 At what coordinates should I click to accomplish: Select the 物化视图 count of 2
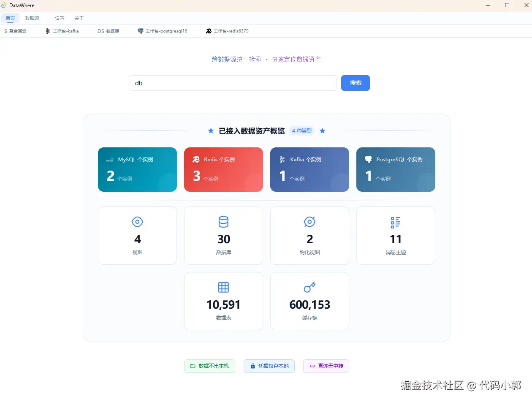[309, 239]
